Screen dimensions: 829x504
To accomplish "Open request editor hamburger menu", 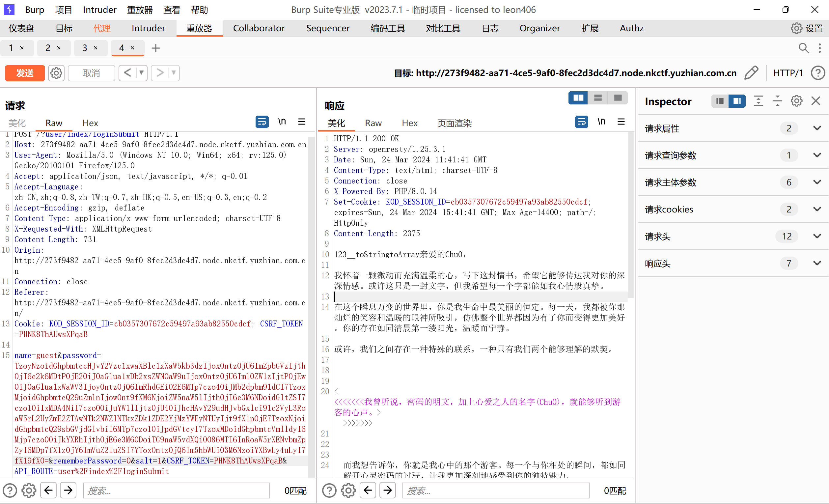I will point(302,122).
